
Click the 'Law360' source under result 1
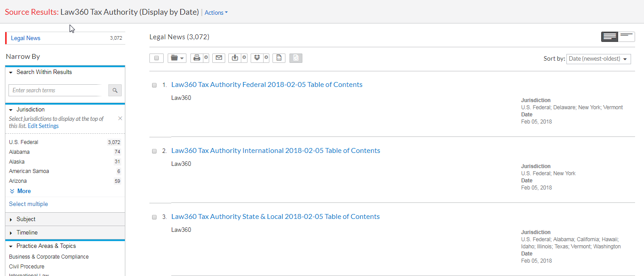pyautogui.click(x=181, y=98)
